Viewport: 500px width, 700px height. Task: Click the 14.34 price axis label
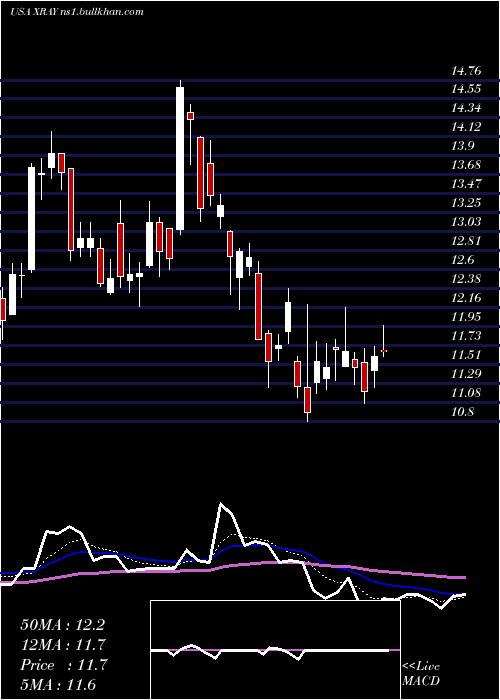point(466,108)
